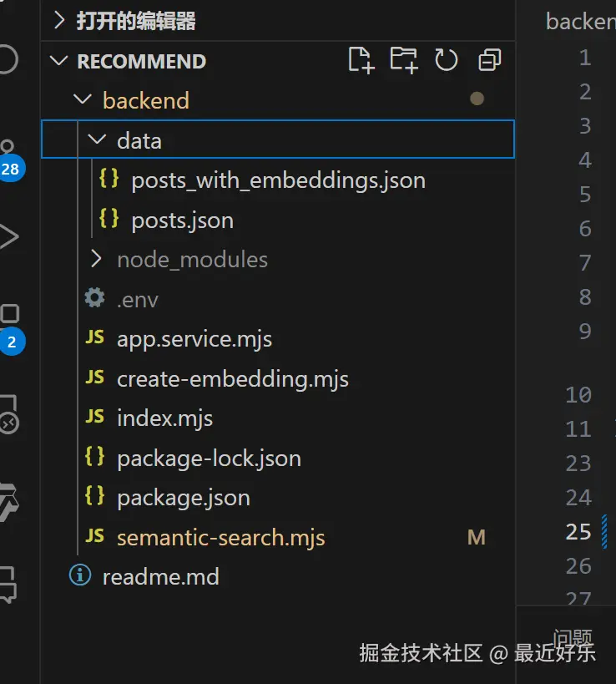Viewport: 616px width, 684px height.
Task: Open semantic-search.mjs in the editor
Action: tap(220, 537)
